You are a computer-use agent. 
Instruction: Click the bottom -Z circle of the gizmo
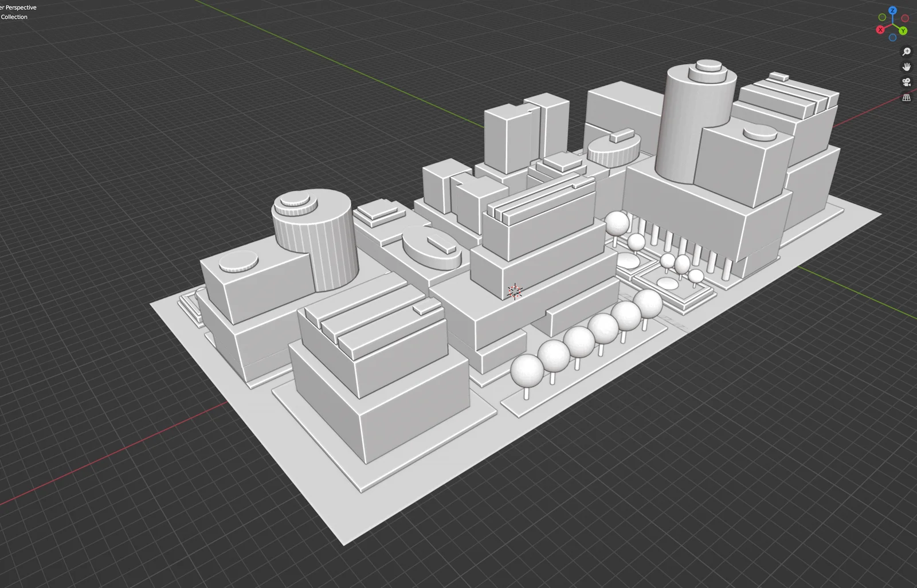coord(892,37)
